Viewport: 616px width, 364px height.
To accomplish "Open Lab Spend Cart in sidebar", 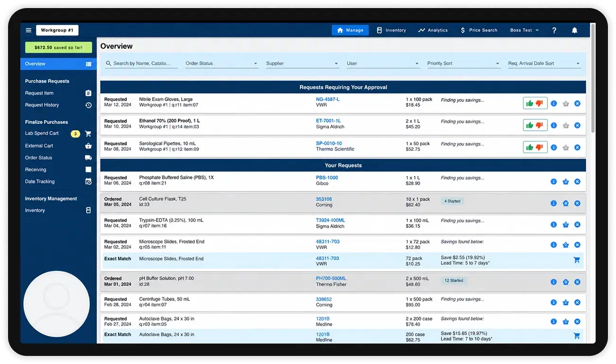I will coord(58,133).
